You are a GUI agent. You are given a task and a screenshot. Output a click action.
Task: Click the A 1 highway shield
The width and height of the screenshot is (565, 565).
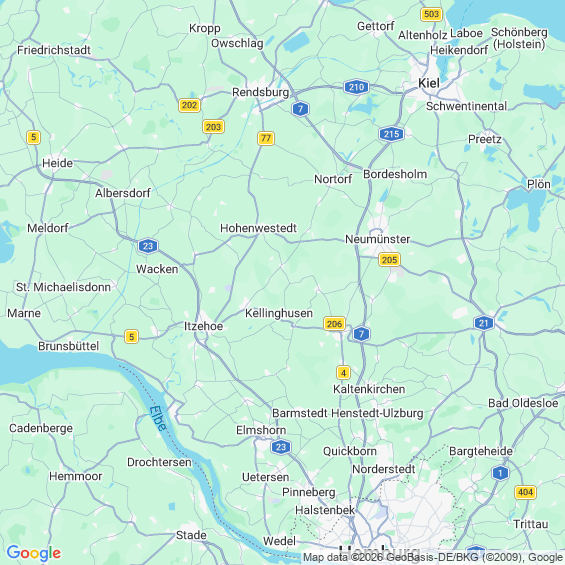500,473
